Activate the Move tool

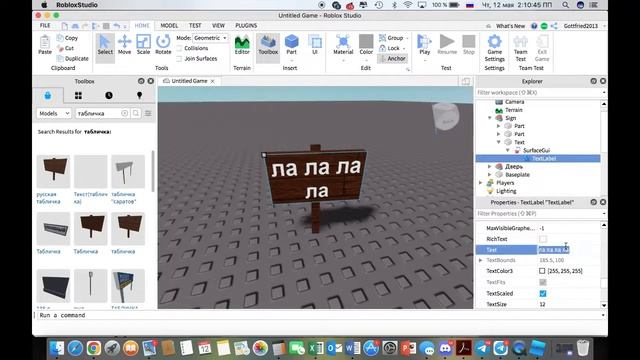124,45
